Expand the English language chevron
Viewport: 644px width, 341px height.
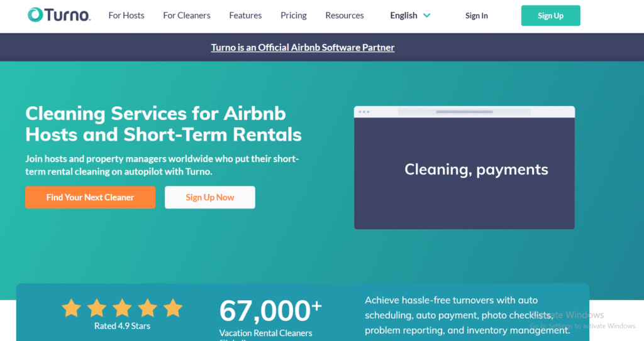[x=427, y=16]
